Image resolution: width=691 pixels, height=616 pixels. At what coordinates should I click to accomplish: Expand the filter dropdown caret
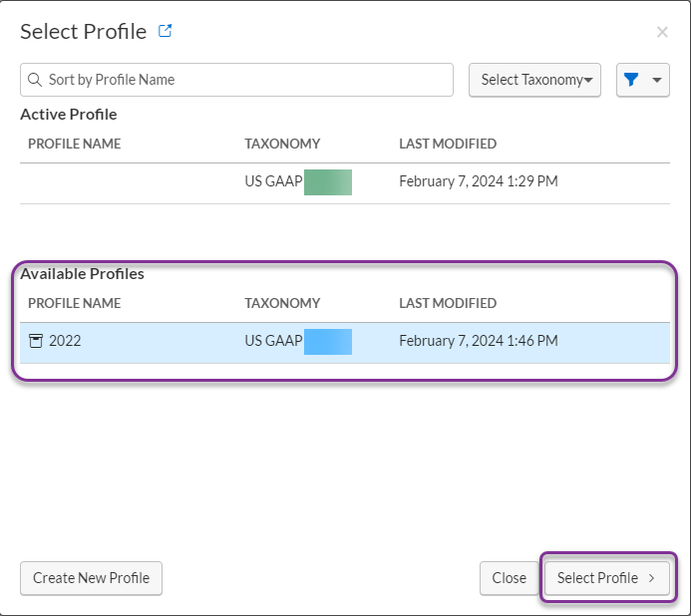(657, 80)
